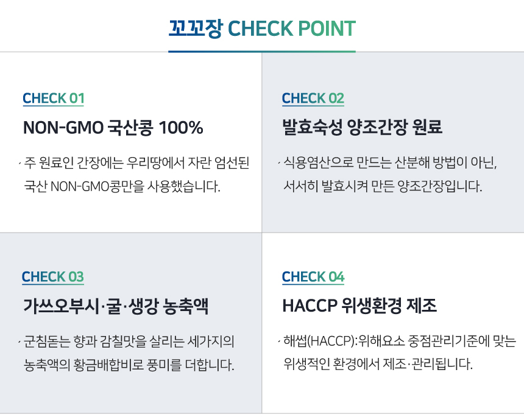Viewport: 524px width, 420px height.
Task: Click the CHECK POINT text in the title
Action: [291, 29]
